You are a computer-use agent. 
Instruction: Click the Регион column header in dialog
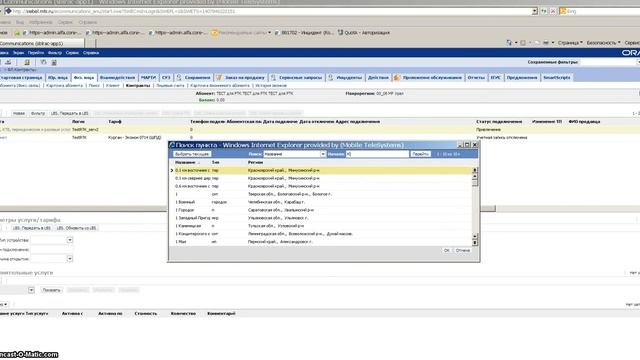click(x=255, y=162)
